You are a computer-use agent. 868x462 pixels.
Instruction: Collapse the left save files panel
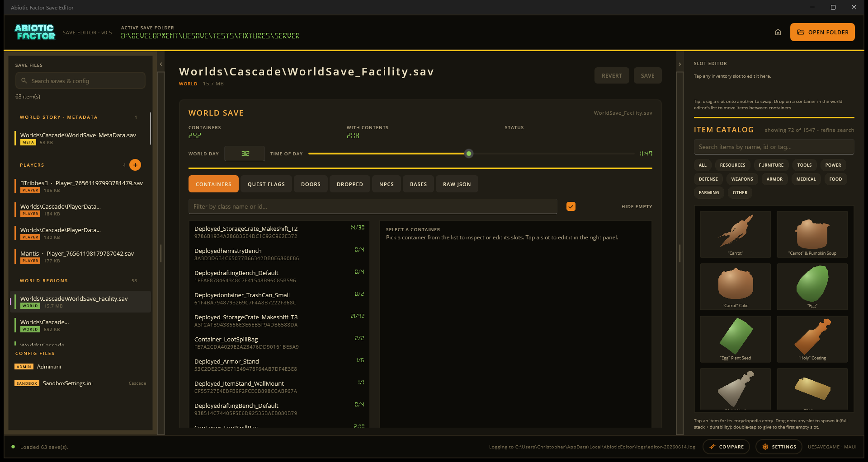click(161, 65)
